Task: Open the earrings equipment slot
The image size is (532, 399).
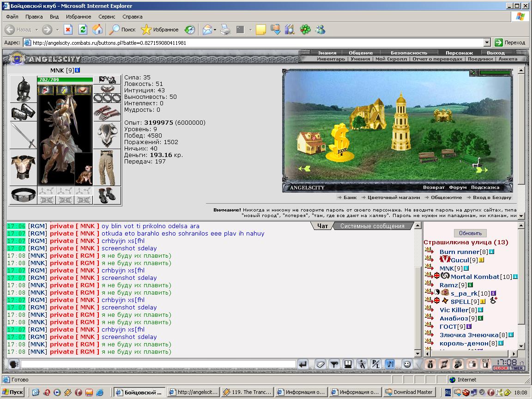Action: [107, 80]
